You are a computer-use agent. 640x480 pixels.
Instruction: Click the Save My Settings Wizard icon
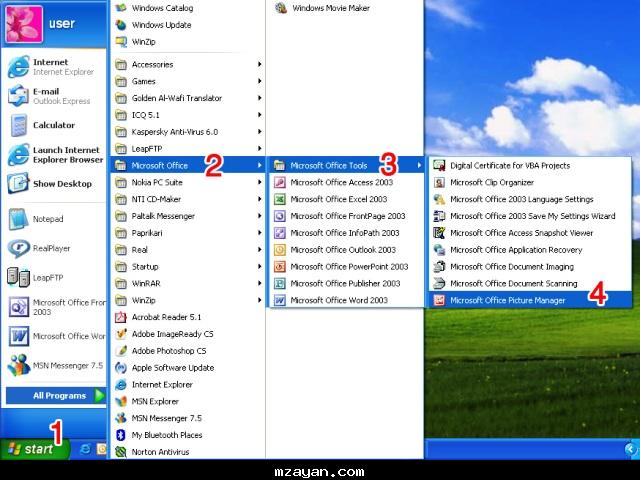[x=439, y=216]
